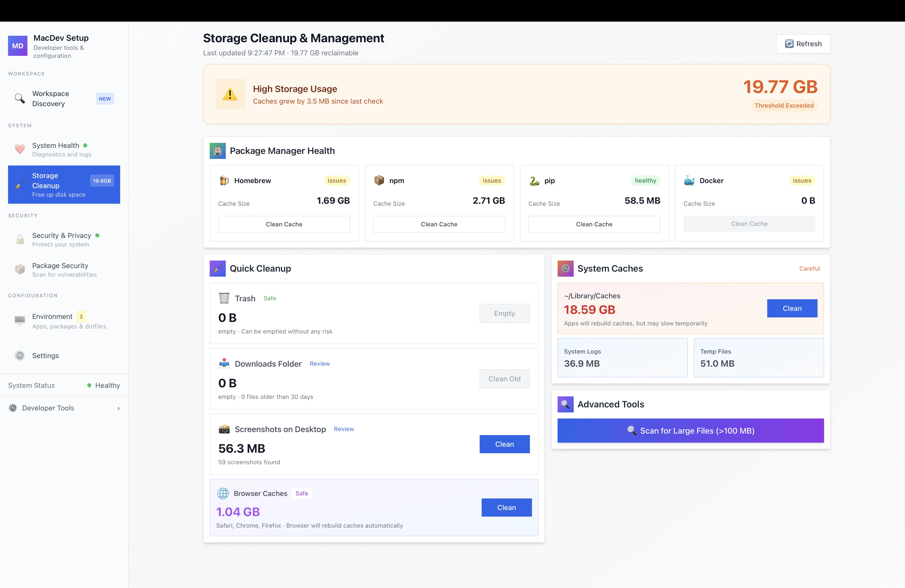Viewport: 905px width, 588px height.
Task: Expand the Developer Tools chevron
Action: [118, 408]
